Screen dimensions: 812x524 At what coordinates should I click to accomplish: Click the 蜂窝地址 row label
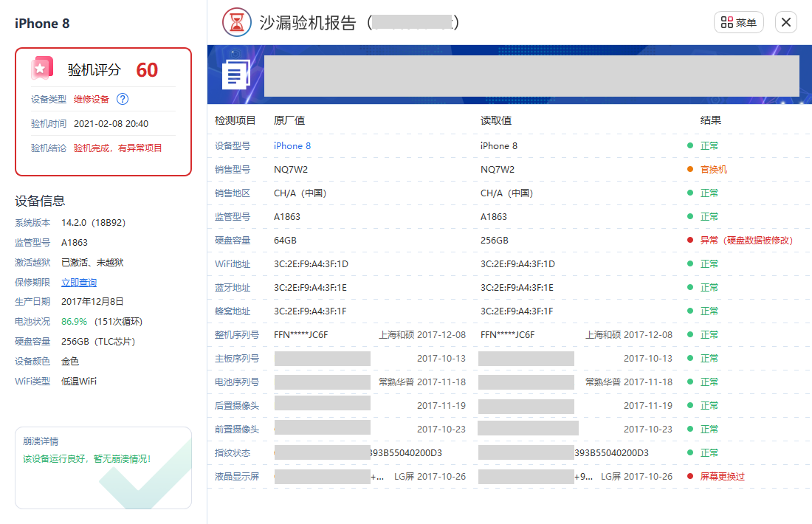233,311
